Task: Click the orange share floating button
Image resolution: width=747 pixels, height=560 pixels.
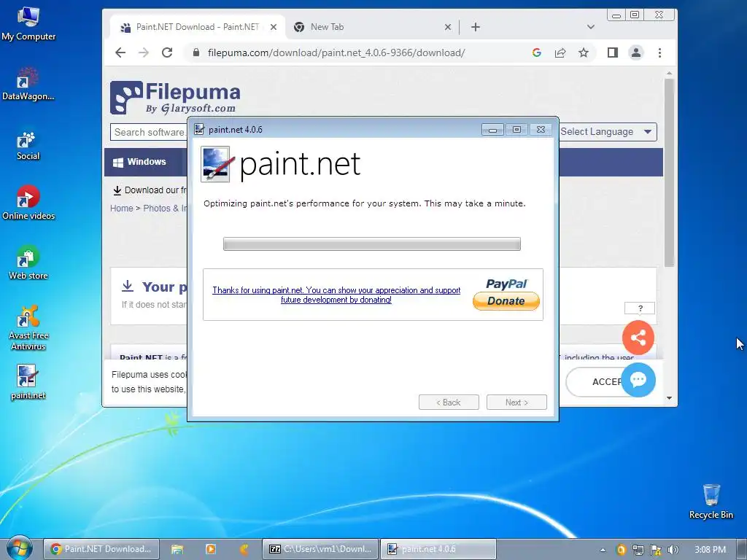Action: coord(638,338)
